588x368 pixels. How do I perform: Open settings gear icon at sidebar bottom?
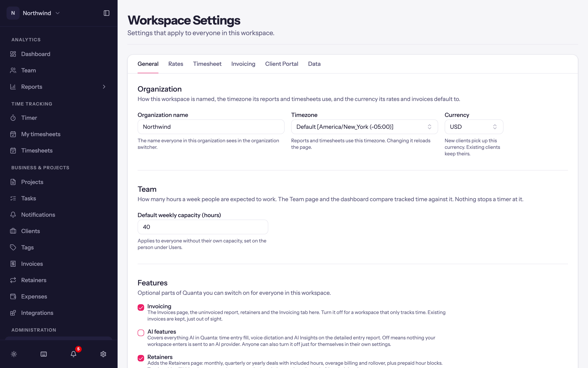[103, 354]
